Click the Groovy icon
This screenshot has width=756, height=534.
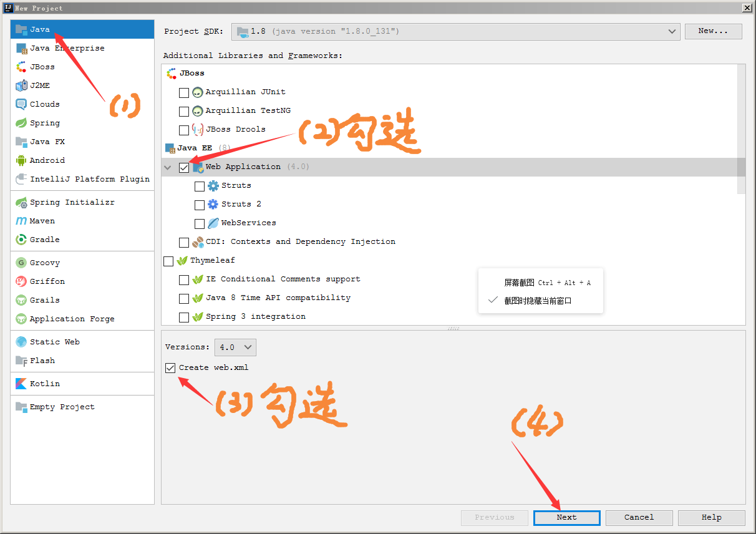(x=21, y=263)
